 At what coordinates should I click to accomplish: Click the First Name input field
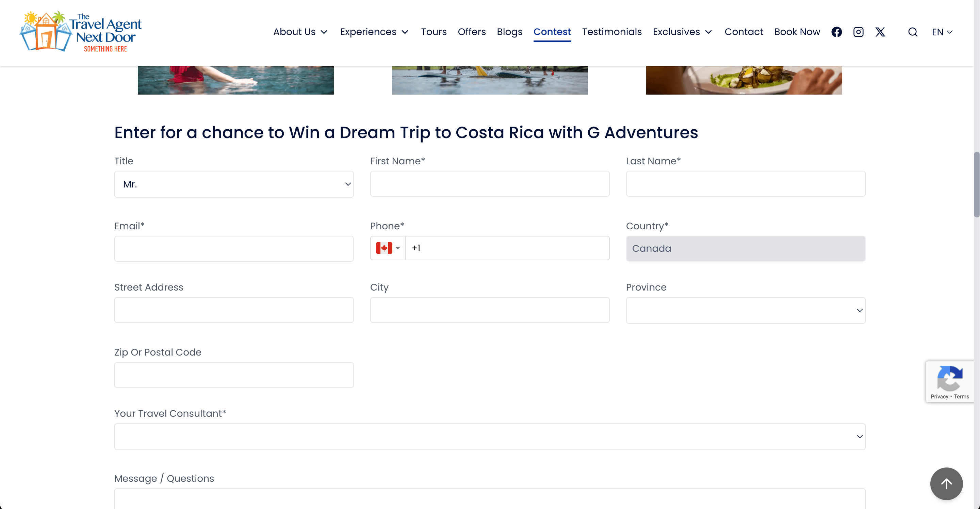[490, 184]
